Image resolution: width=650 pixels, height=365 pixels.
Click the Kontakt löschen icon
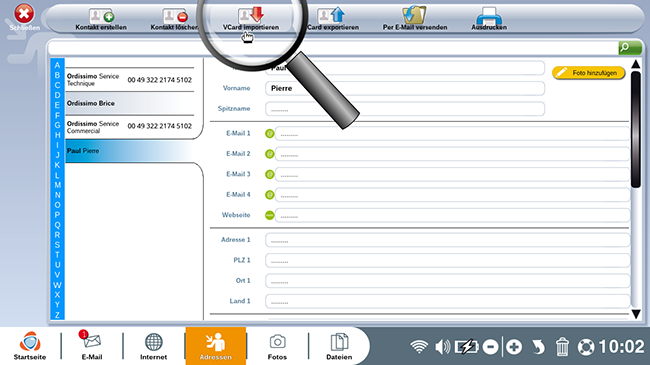pyautogui.click(x=175, y=16)
